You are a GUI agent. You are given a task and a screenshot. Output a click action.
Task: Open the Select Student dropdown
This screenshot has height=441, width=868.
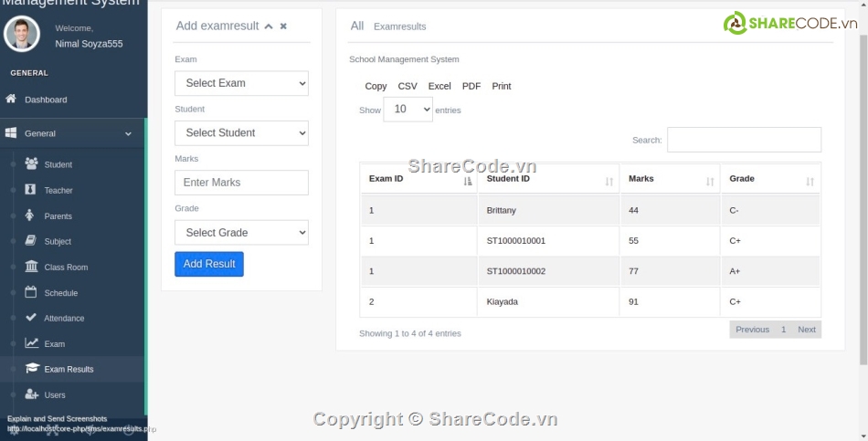point(241,133)
